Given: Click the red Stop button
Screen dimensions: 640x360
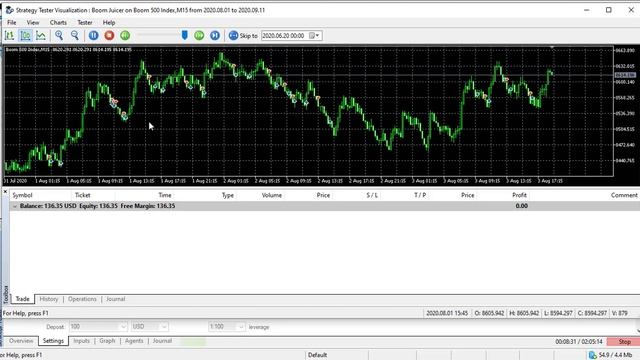Looking at the screenshot, I should click(x=624, y=342).
